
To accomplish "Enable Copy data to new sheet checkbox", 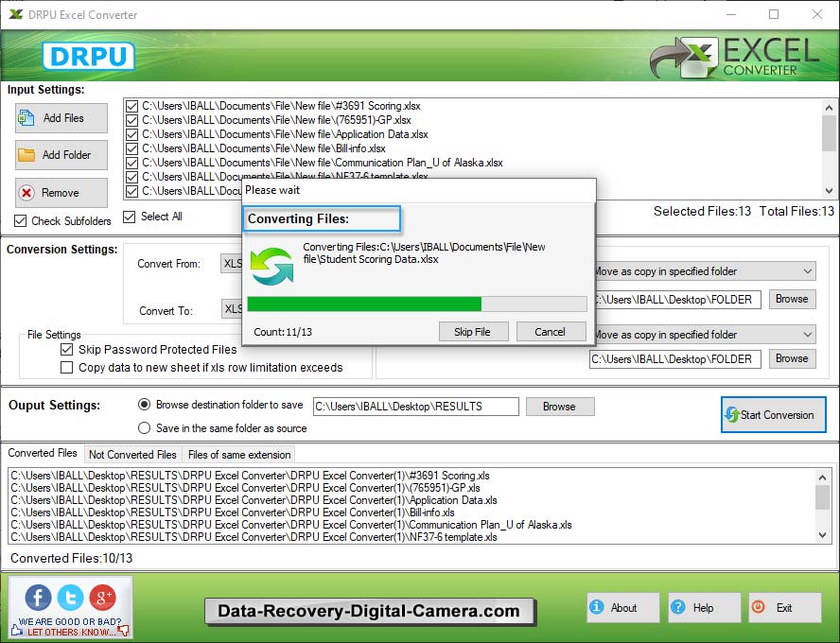I will 66,368.
